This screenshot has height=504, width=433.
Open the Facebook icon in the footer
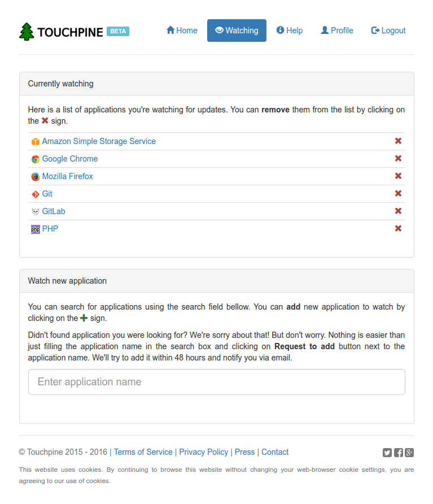399,453
